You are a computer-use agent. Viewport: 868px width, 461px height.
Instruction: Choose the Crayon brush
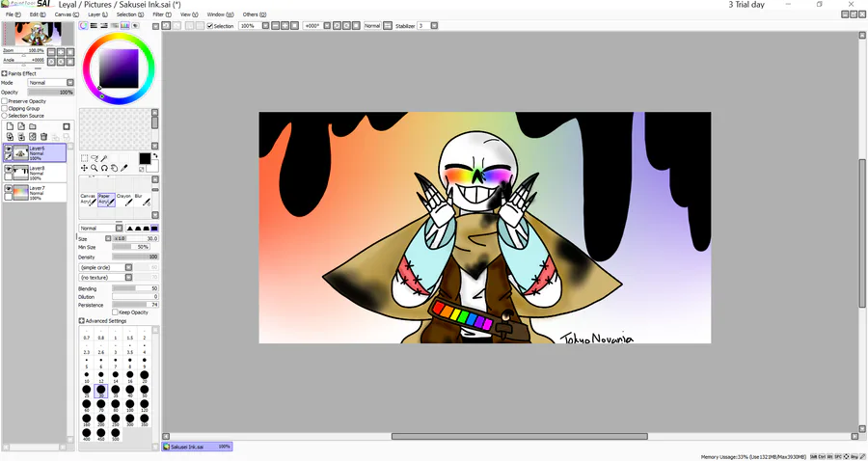[124, 200]
